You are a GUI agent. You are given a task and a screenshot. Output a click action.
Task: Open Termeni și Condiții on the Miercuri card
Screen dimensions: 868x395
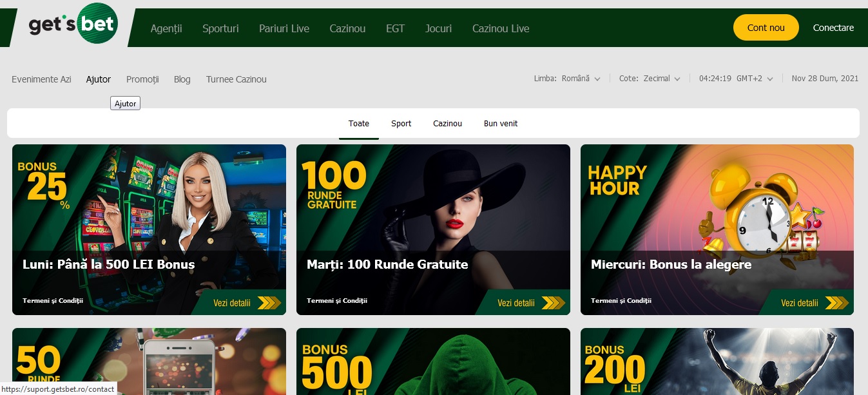[621, 301]
